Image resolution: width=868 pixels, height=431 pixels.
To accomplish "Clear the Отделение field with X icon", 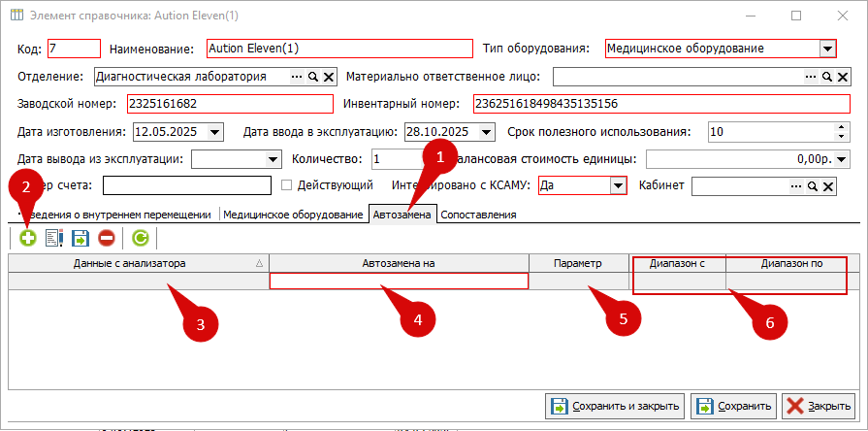I will [328, 76].
